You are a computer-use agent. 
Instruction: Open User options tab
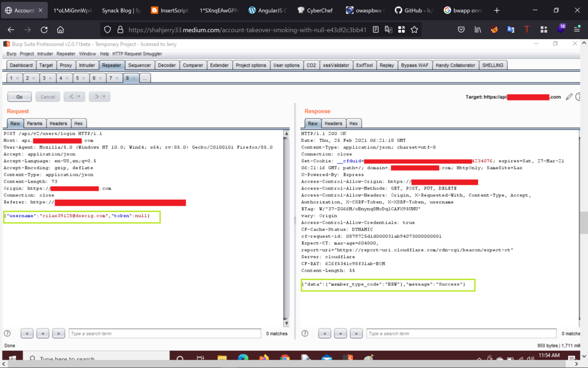(x=286, y=65)
